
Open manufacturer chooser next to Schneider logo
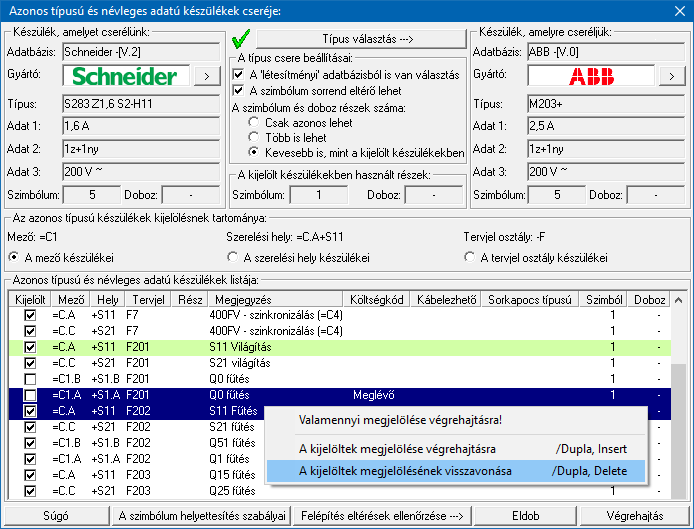tap(207, 76)
